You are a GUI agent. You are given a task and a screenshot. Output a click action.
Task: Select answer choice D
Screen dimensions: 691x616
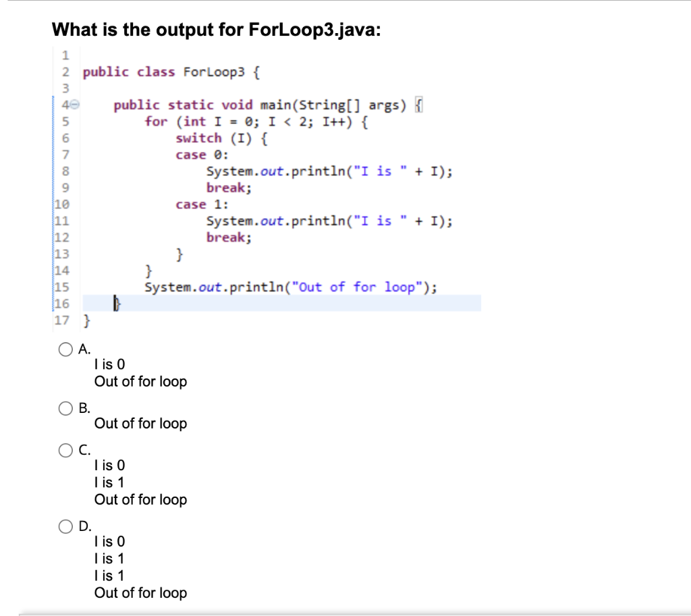point(66,526)
